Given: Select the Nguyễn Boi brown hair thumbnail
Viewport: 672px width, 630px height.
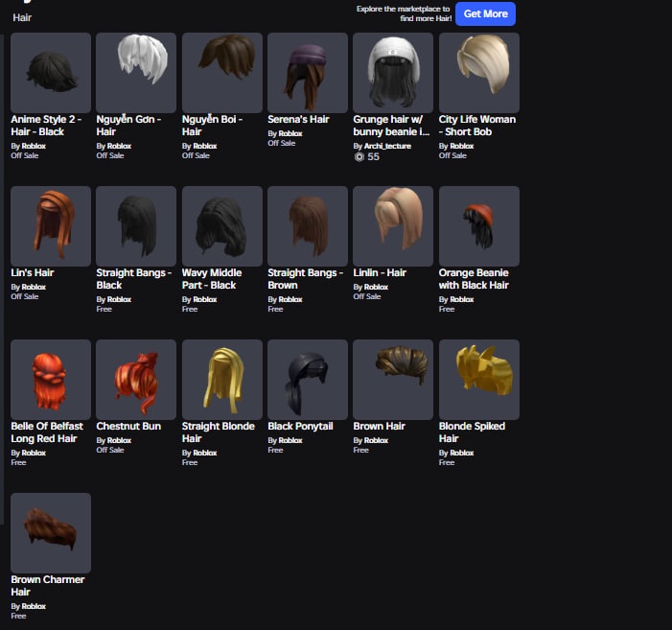Looking at the screenshot, I should [x=222, y=73].
